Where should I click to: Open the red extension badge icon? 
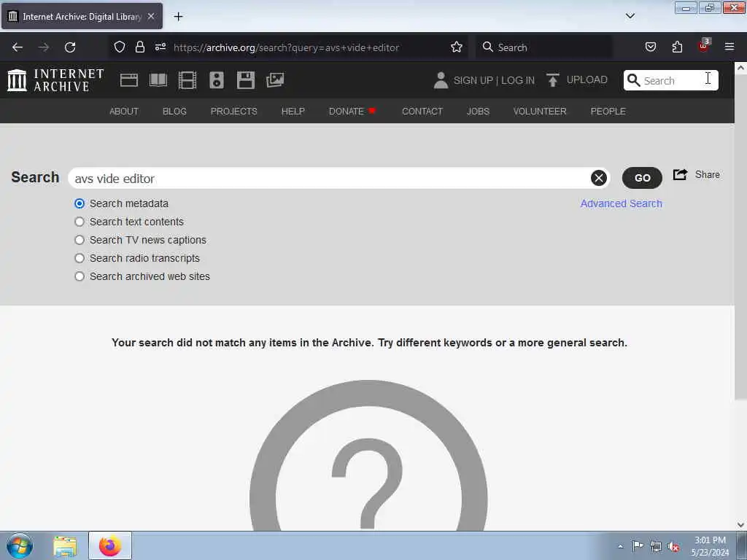coord(704,46)
